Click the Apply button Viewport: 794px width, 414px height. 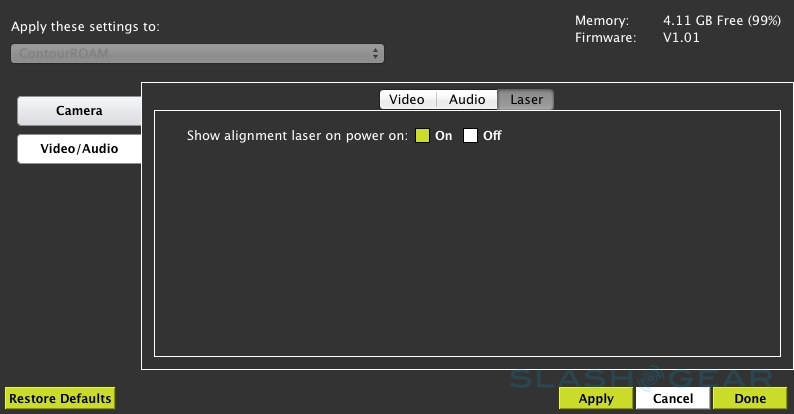coord(596,398)
